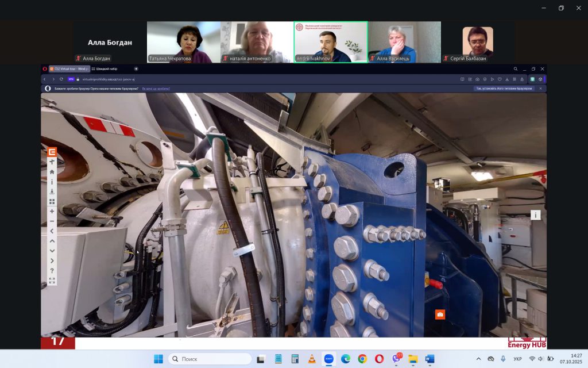The width and height of the screenshot is (588, 368).
Task: Select Сергій Балбазан participant tile
Action: (x=478, y=42)
